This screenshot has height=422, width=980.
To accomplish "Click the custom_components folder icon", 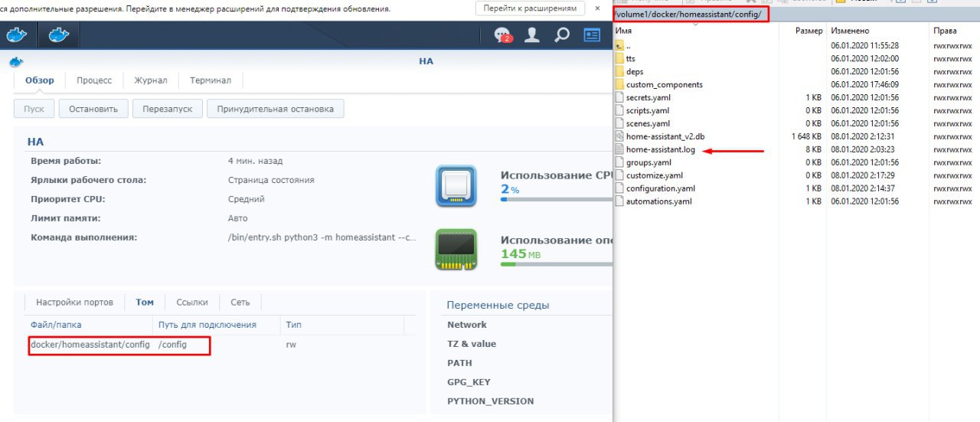I will (x=620, y=85).
